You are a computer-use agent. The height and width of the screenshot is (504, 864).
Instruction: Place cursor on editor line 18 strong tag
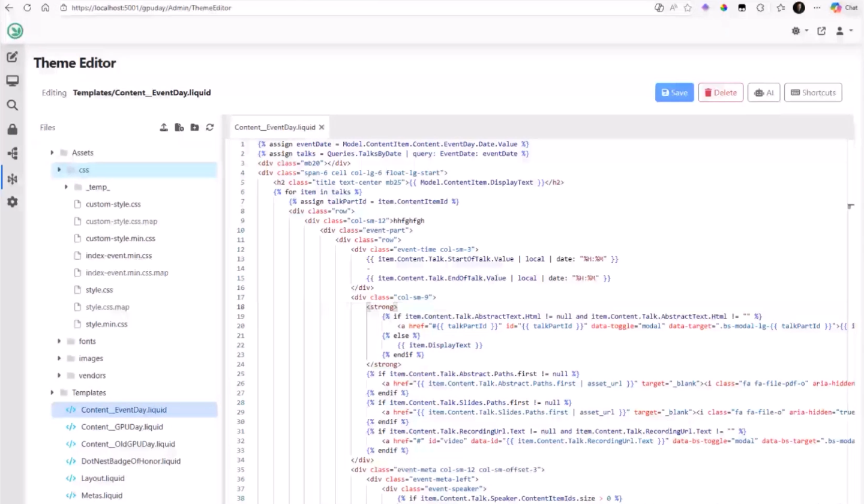pyautogui.click(x=382, y=307)
